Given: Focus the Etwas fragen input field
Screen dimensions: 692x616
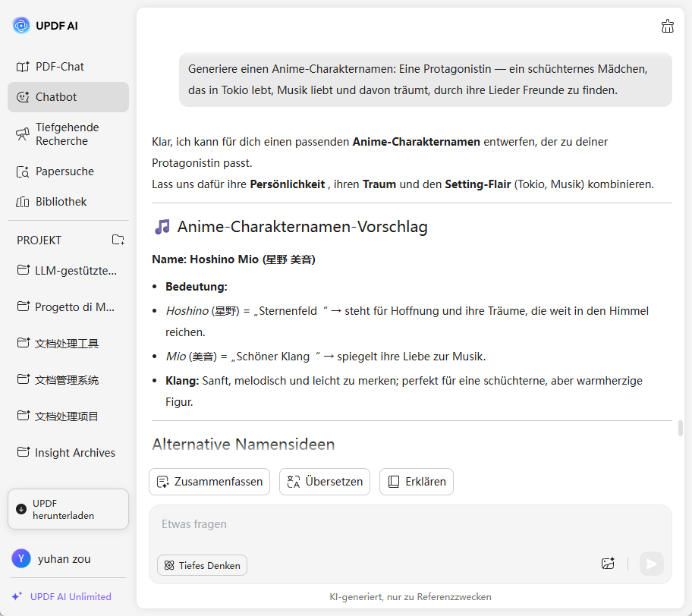Looking at the screenshot, I should [x=410, y=525].
